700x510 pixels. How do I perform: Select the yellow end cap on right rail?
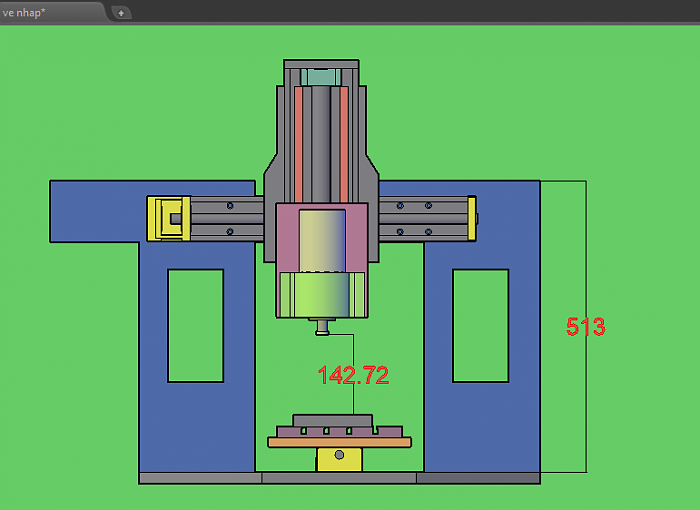pos(471,218)
